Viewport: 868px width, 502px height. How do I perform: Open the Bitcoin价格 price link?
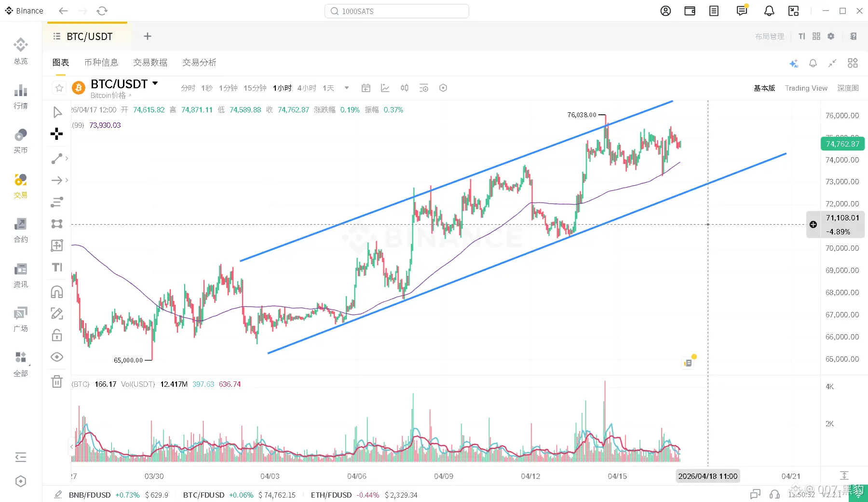coord(110,95)
